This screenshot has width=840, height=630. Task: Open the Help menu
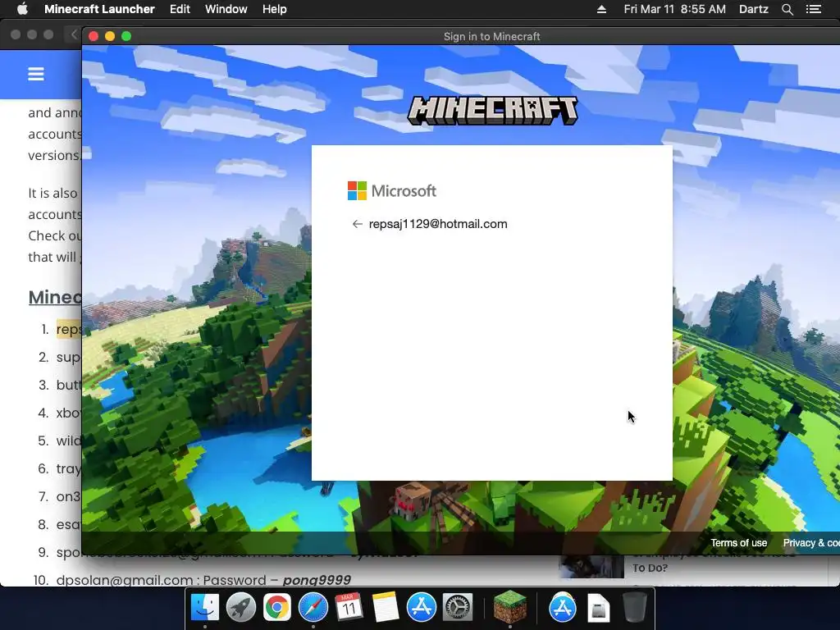pyautogui.click(x=274, y=9)
